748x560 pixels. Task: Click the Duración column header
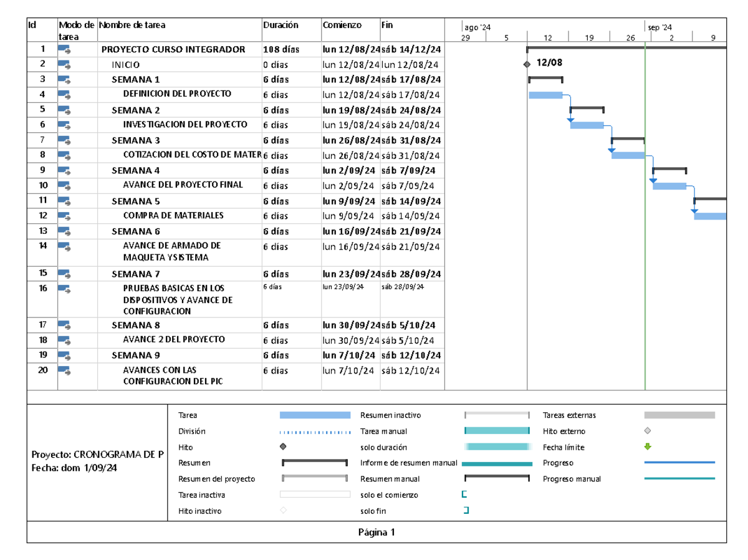(279, 26)
